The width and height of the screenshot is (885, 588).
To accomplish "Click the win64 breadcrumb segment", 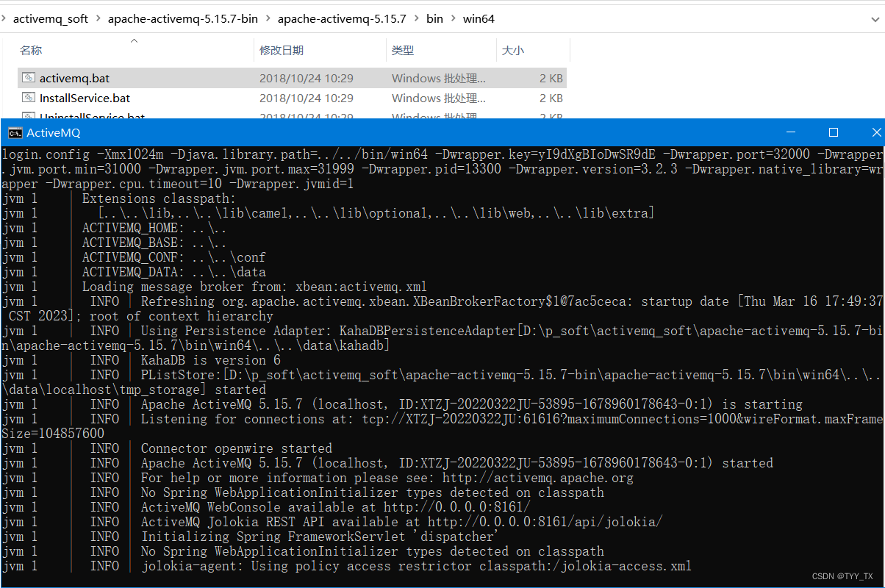I will click(479, 18).
